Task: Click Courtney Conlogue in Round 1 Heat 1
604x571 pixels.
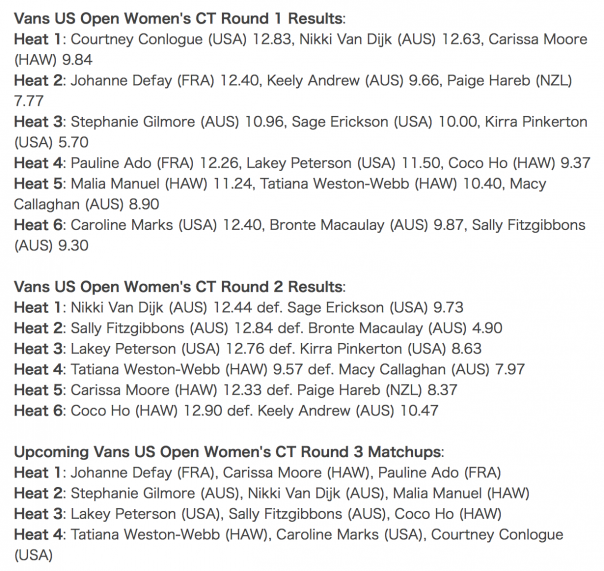Action: pos(137,39)
